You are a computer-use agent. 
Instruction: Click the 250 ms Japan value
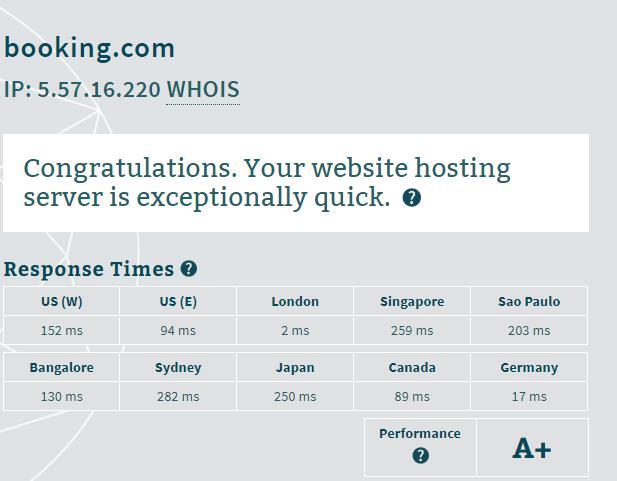295,397
